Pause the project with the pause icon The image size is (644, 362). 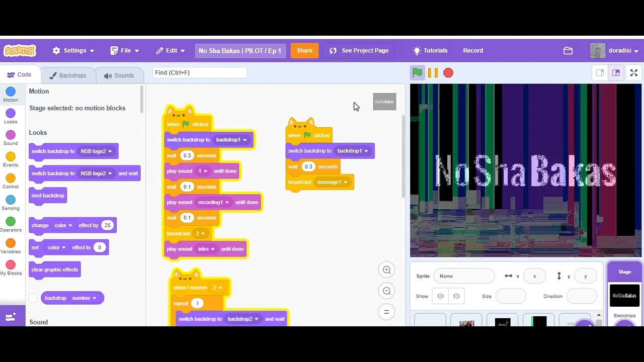(433, 73)
